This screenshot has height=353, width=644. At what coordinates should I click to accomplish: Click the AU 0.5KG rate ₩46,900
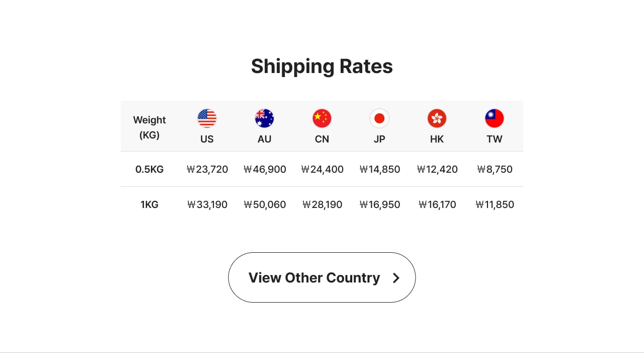point(265,169)
